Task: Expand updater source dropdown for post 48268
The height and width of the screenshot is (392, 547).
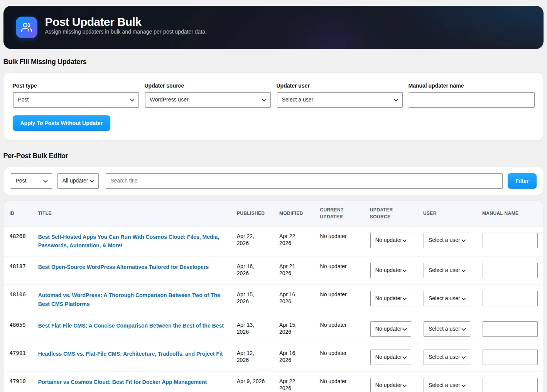Action: click(x=391, y=240)
